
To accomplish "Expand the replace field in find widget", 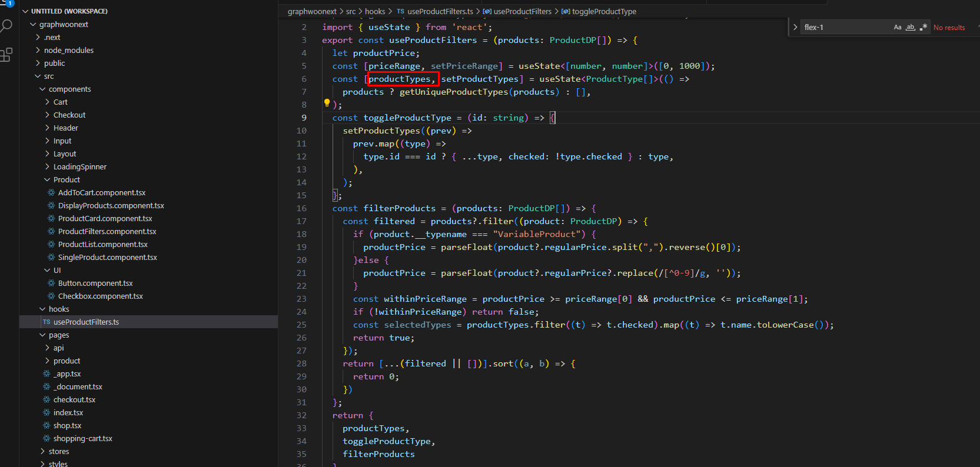I will (795, 28).
